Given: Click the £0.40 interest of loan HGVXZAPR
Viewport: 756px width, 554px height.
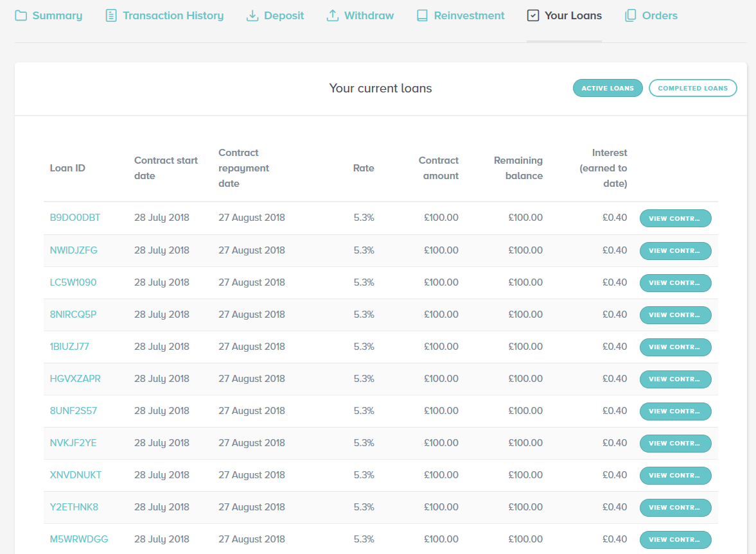Looking at the screenshot, I should 615,379.
